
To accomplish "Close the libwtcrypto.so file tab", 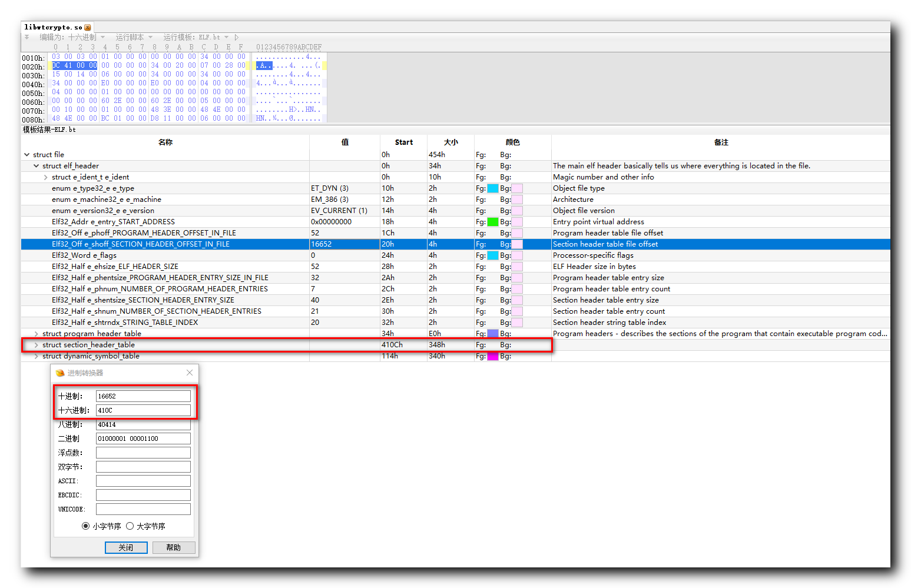I will point(88,28).
